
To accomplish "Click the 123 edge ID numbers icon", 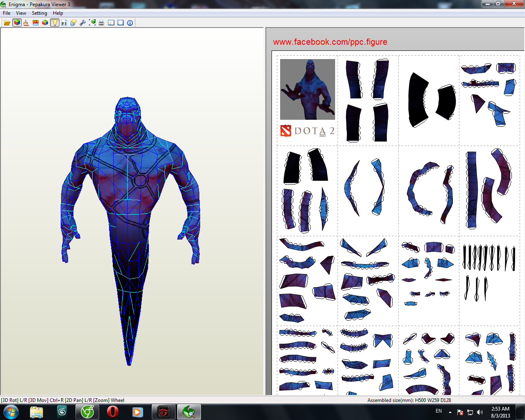I will tap(35, 23).
